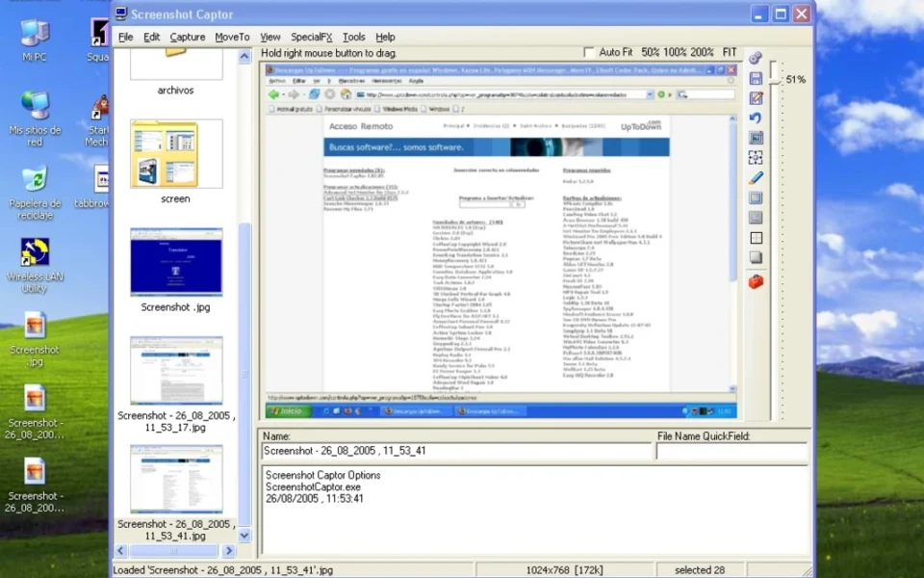Click the thumbnail list scroll-right arrow
The height and width of the screenshot is (578, 924).
[x=229, y=551]
